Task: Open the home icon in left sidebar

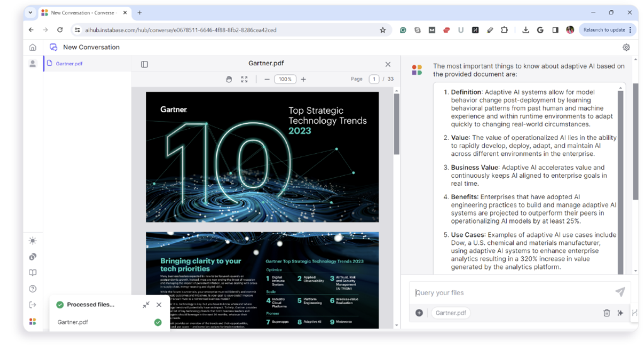Action: (33, 48)
